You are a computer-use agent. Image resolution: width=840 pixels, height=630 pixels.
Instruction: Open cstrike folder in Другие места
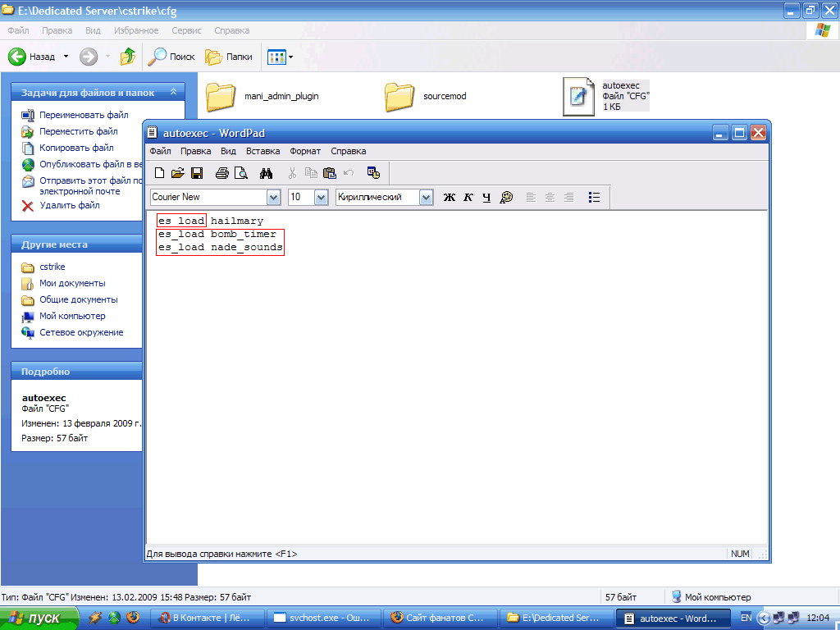pos(52,267)
